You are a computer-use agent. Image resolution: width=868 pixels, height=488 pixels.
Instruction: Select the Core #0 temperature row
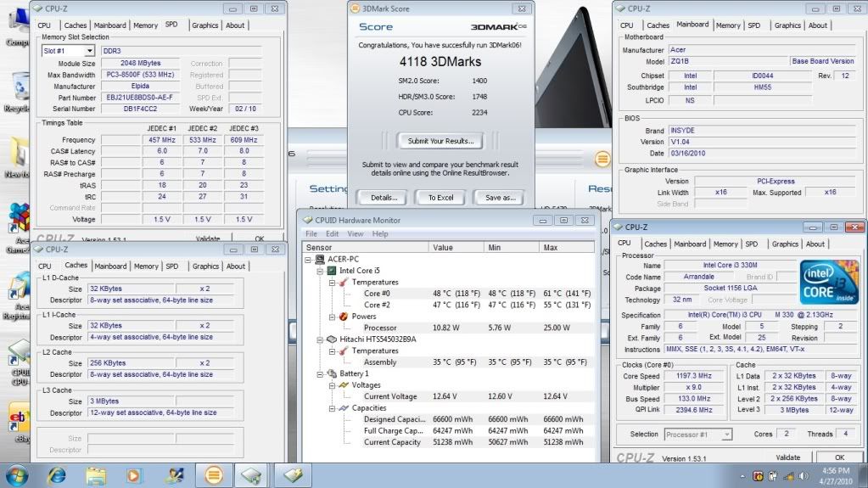pyautogui.click(x=448, y=294)
